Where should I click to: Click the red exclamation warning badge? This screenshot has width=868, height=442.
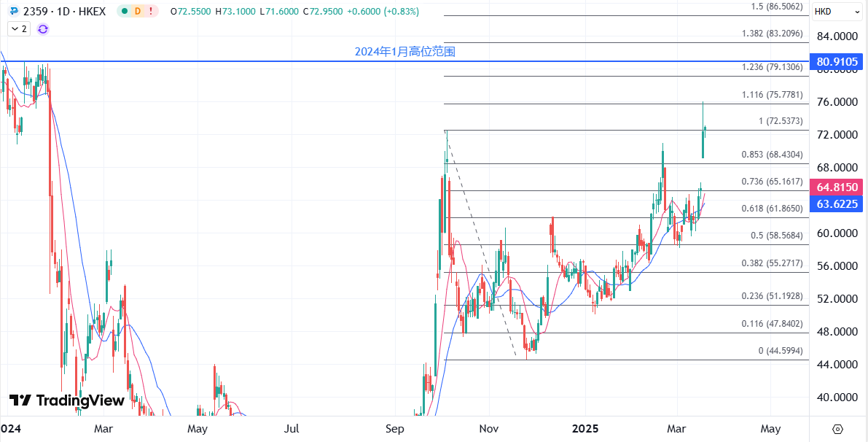point(151,11)
